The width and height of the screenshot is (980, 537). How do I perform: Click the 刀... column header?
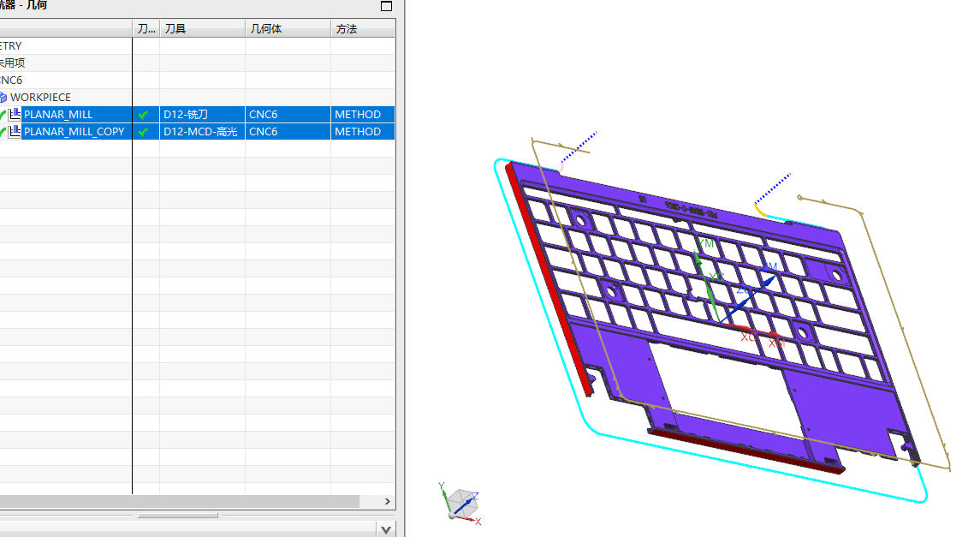pyautogui.click(x=146, y=29)
